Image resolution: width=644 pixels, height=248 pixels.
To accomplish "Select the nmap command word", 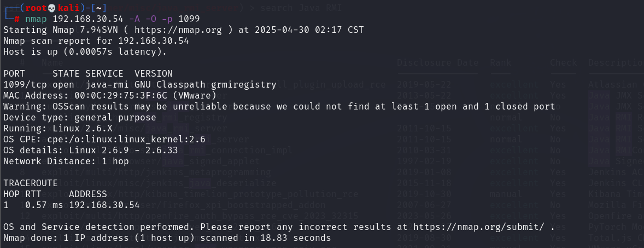I will coord(36,19).
